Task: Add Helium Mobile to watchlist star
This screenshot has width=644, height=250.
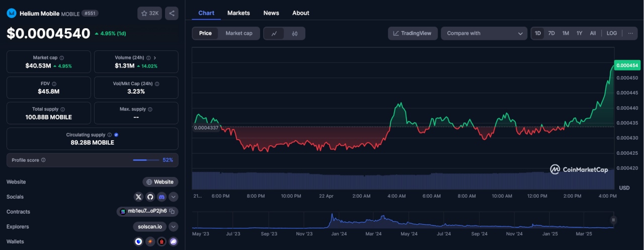Action: [x=149, y=14]
